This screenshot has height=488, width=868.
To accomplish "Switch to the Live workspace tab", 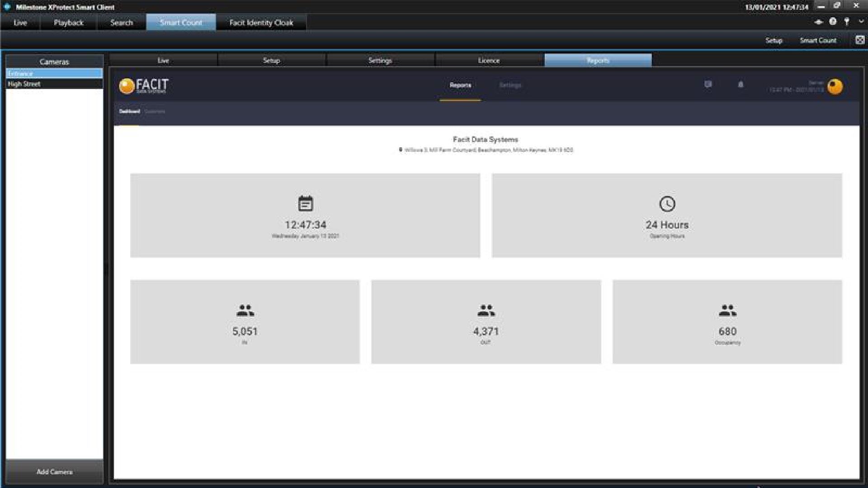I will coord(20,23).
